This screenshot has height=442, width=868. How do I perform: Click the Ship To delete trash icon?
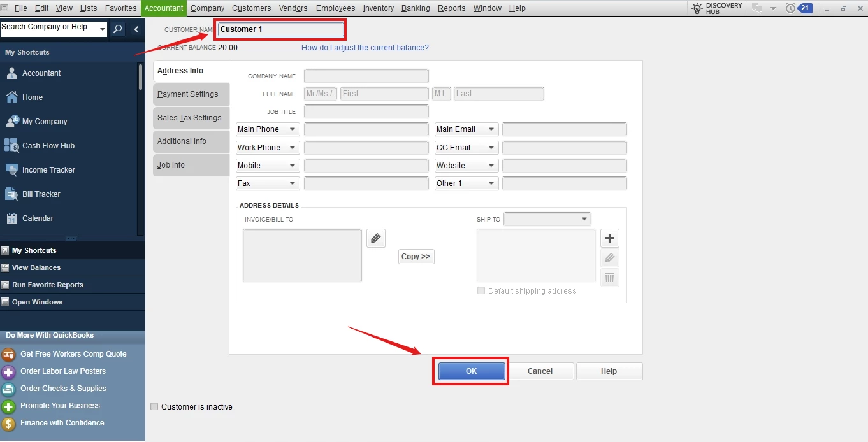610,278
